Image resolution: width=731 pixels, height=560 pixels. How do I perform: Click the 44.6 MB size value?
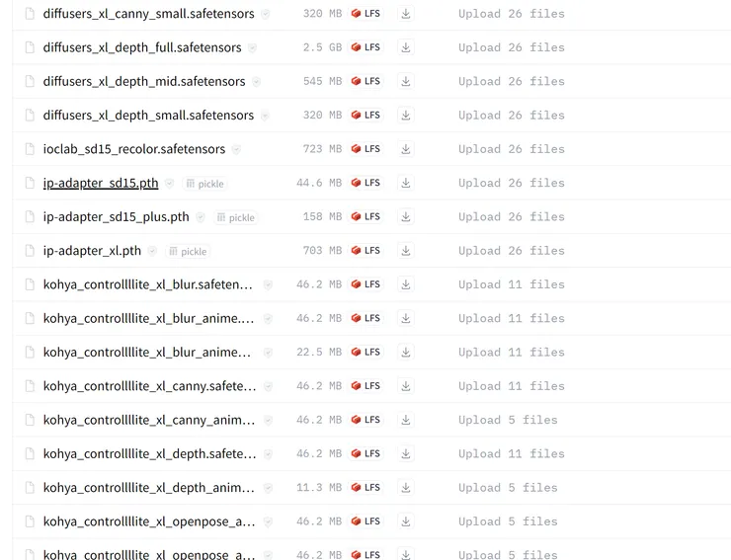[x=319, y=183]
